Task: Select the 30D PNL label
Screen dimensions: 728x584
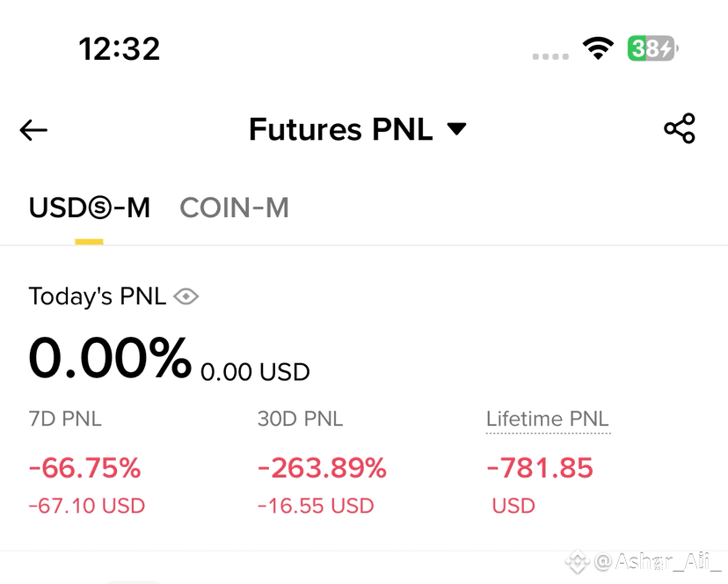Action: coord(301,419)
